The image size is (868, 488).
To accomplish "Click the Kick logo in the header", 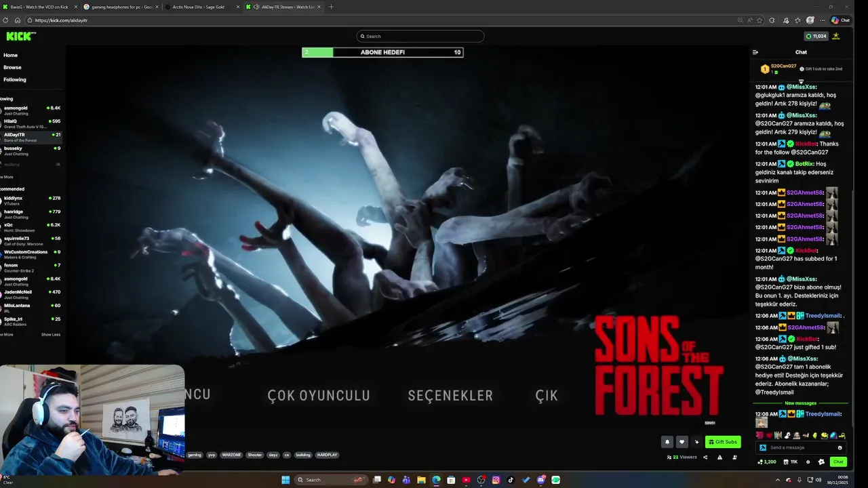I will tap(20, 36).
